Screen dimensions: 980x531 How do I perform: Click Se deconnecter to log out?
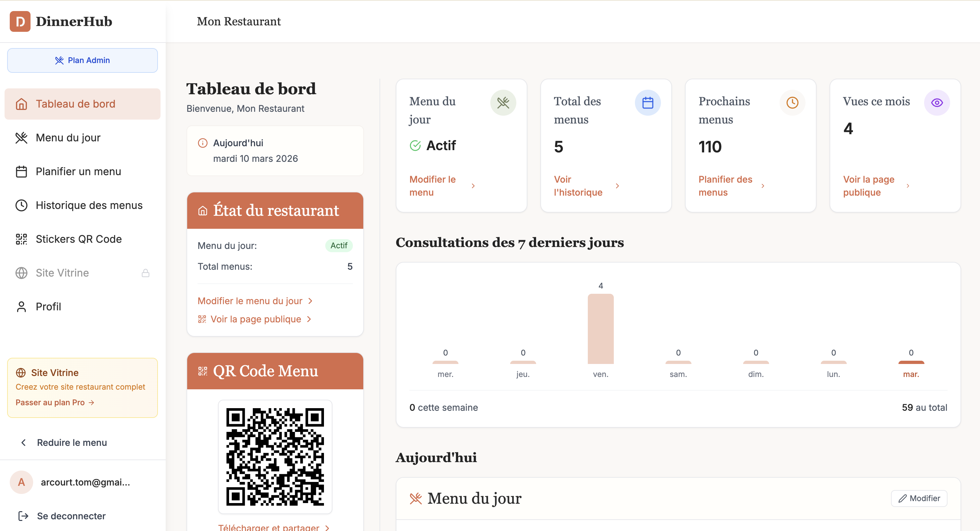[x=62, y=516]
